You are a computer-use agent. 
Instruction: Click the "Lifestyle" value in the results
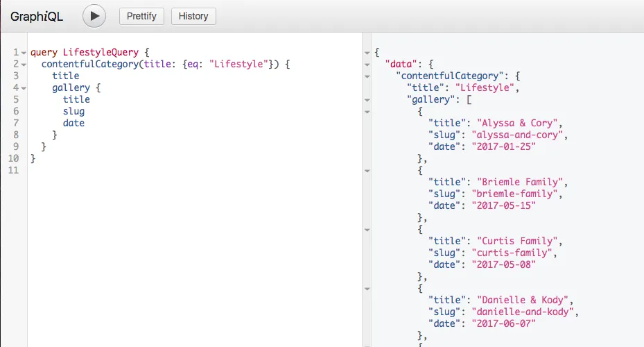click(485, 87)
